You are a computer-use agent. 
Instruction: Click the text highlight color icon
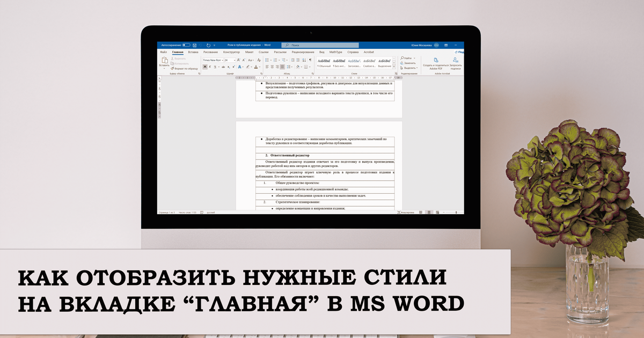coord(248,67)
